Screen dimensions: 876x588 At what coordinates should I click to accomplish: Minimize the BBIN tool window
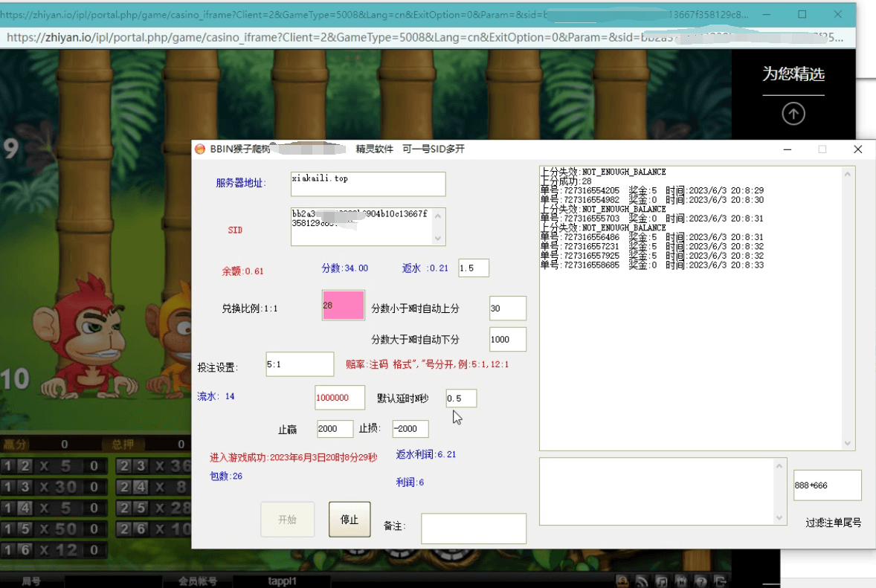pos(788,149)
